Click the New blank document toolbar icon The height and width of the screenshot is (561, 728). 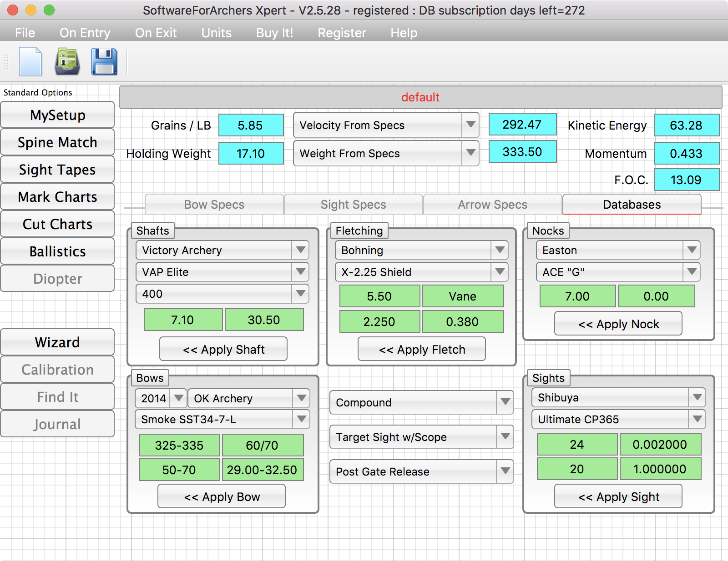pyautogui.click(x=30, y=61)
